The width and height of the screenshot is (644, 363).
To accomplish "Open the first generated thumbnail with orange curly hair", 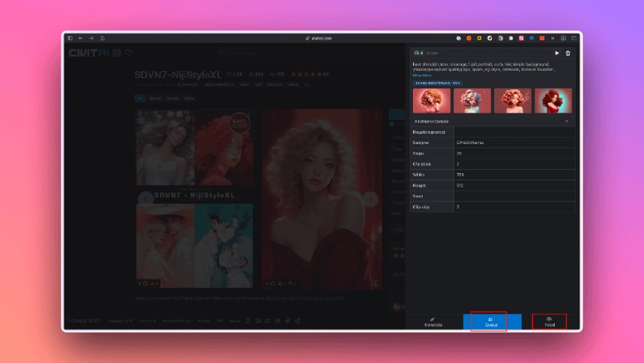I will click(x=431, y=101).
